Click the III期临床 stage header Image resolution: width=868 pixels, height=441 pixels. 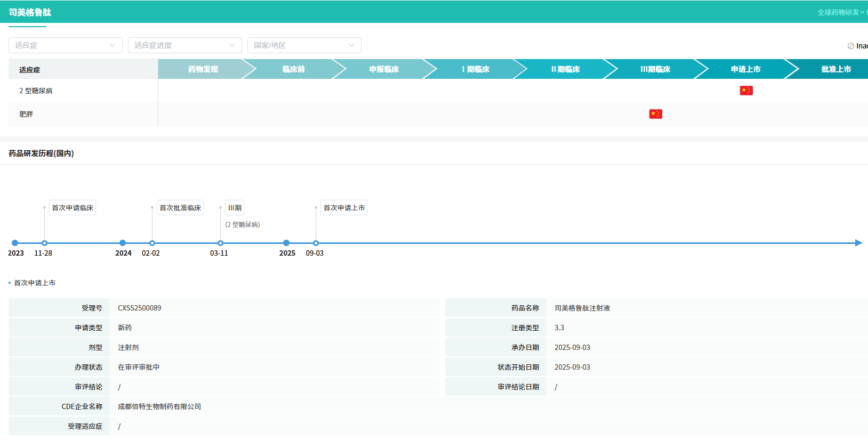[x=655, y=69]
